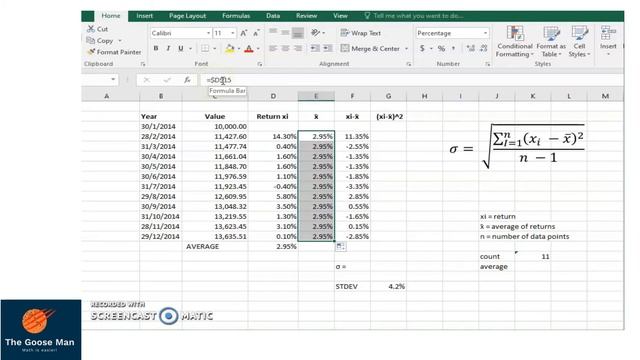Toggle Italic formatting
Screen dimensions: 640x360
tap(168, 49)
